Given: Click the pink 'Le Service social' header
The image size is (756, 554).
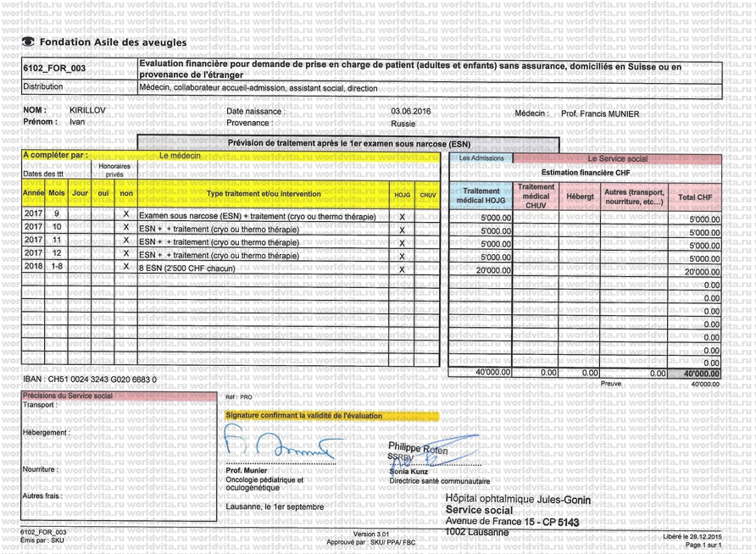Looking at the screenshot, I should click(x=618, y=159).
